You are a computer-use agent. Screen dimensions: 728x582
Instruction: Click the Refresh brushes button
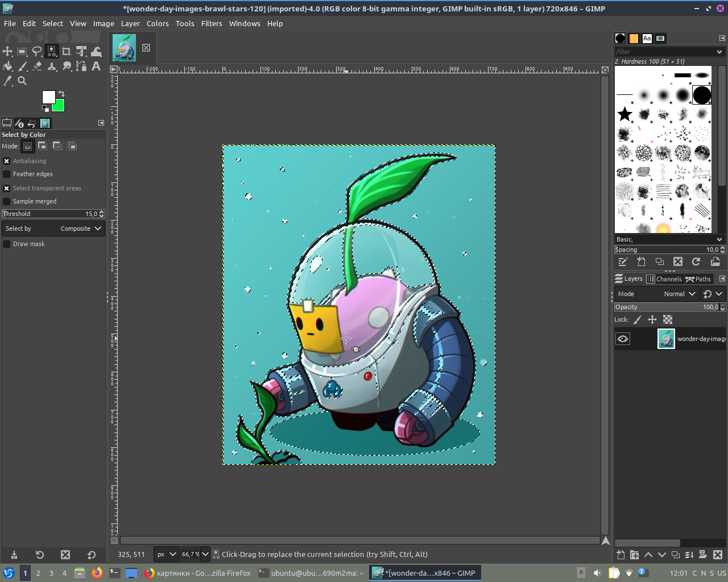[x=696, y=261]
